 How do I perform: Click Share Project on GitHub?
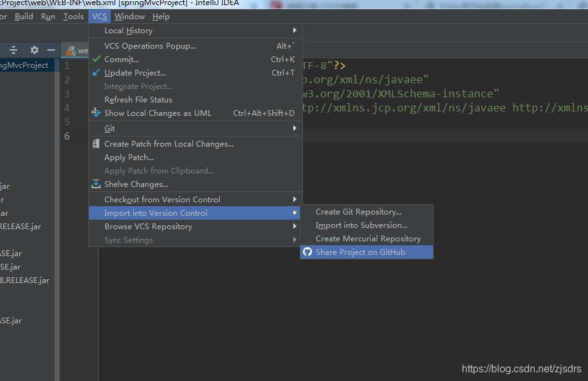[366, 252]
